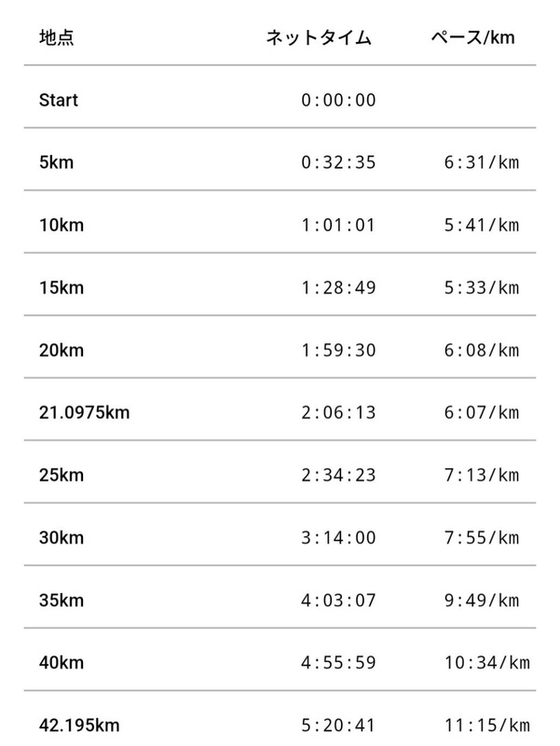Click the 0:32:35 net time
Image resolution: width=560 pixels, height=746 pixels.
coord(338,162)
